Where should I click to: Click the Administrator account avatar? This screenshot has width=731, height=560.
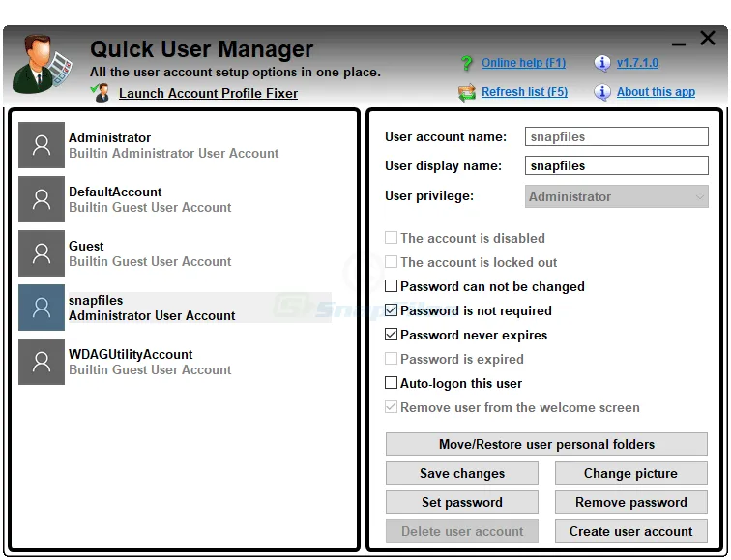(x=42, y=145)
